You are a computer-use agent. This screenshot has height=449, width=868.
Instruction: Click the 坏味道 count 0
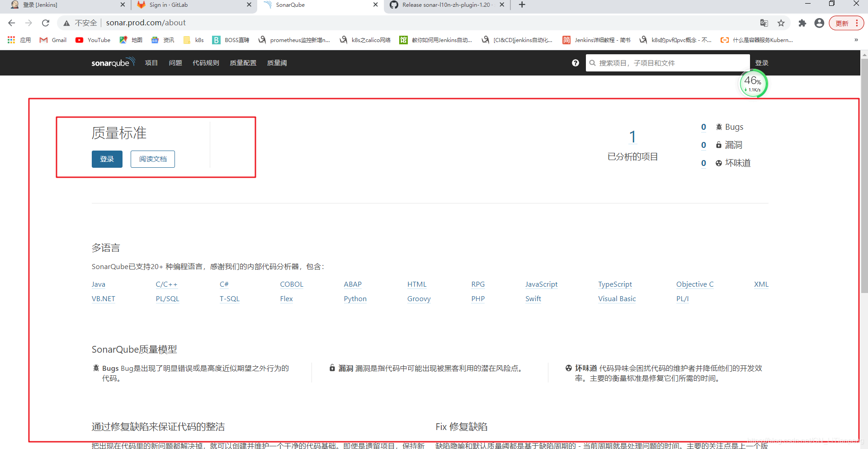coord(703,163)
